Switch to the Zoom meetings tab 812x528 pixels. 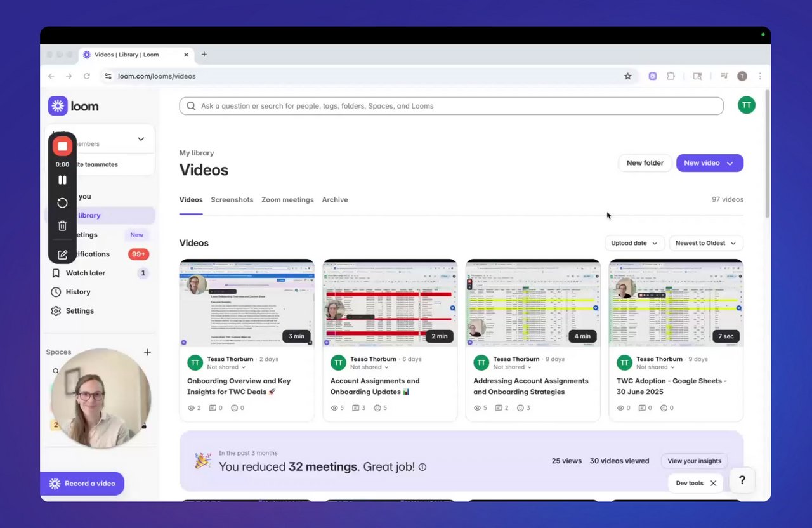tap(287, 200)
